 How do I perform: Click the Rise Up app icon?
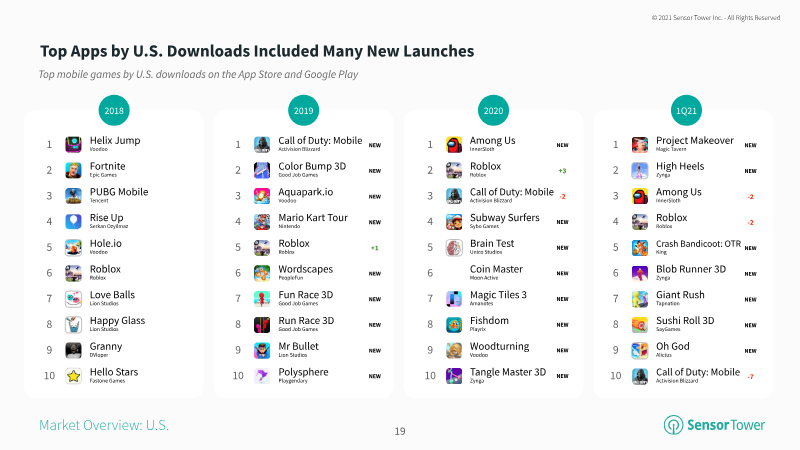click(x=73, y=221)
